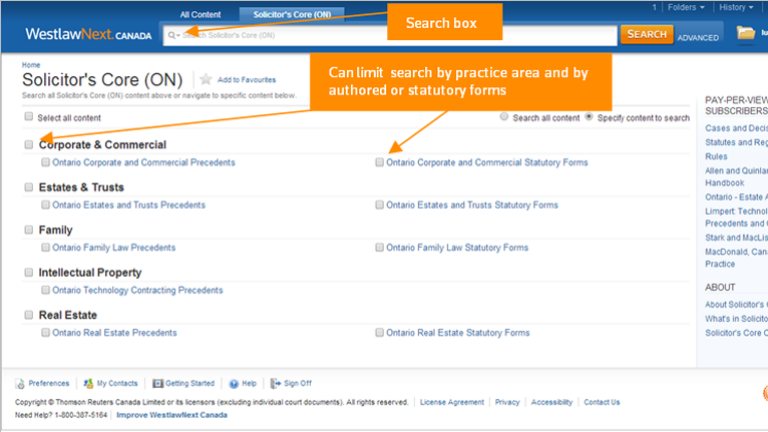This screenshot has height=432, width=768.
Task: Go to the Home breadcrumb link
Action: [31, 65]
